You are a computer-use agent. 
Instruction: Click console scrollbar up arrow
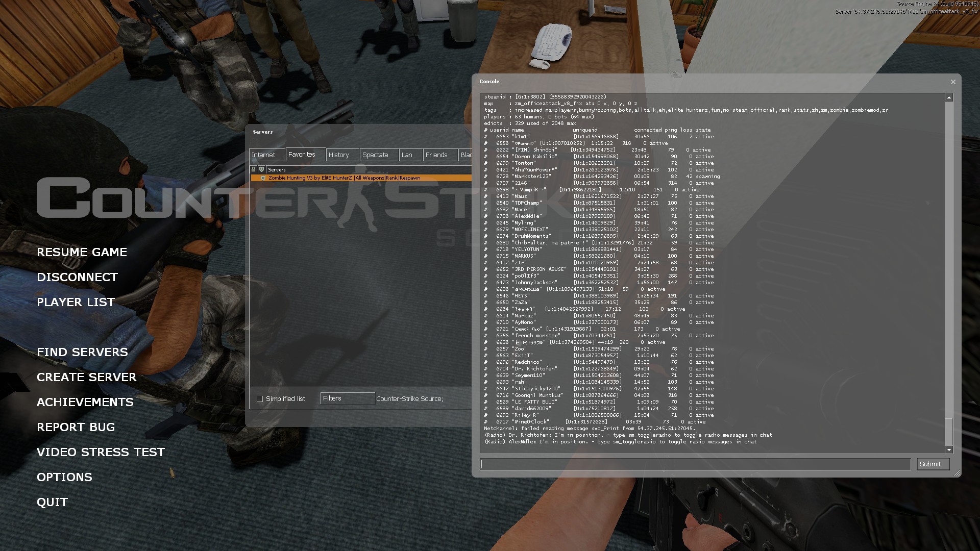point(949,97)
